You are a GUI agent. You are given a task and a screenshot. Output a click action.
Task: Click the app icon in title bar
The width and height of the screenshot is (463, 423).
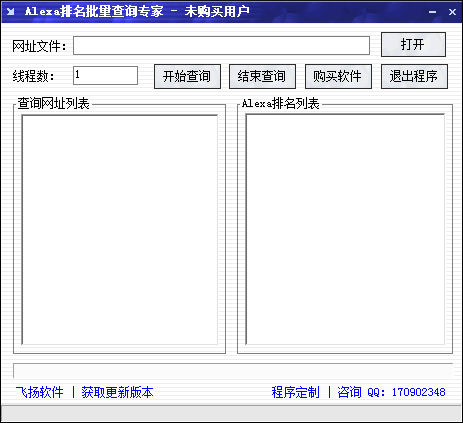click(x=11, y=12)
